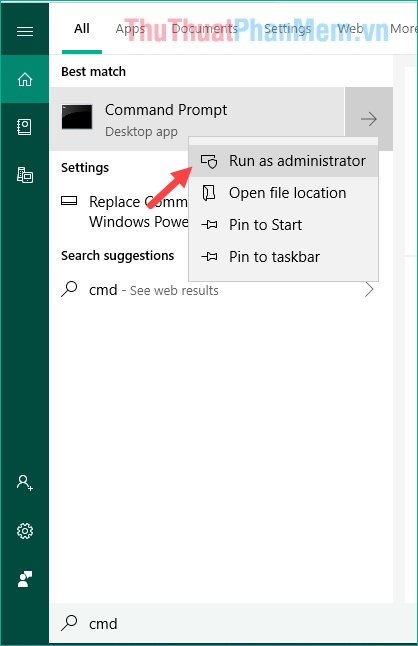Screen dimensions: 418x646
Task: Expand Command Prompt details arrow
Action: pyautogui.click(x=369, y=119)
